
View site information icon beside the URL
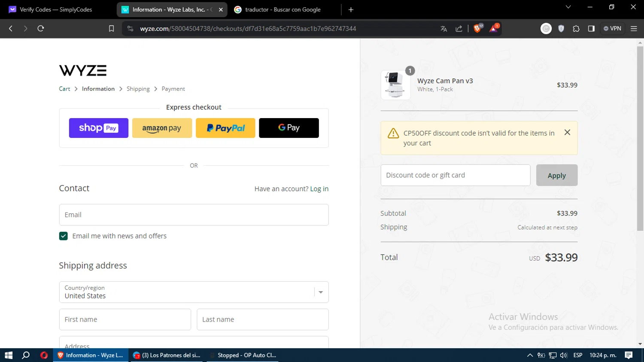131,29
